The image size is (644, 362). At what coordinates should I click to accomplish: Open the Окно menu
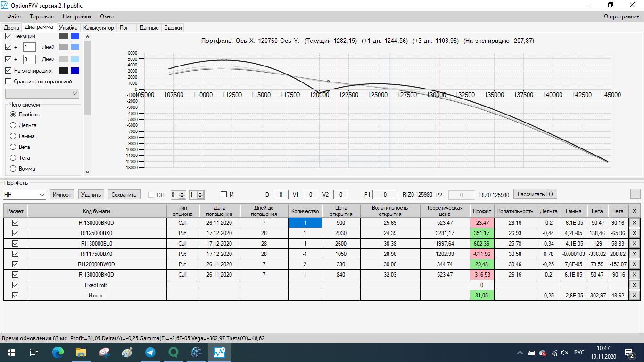pos(107,16)
